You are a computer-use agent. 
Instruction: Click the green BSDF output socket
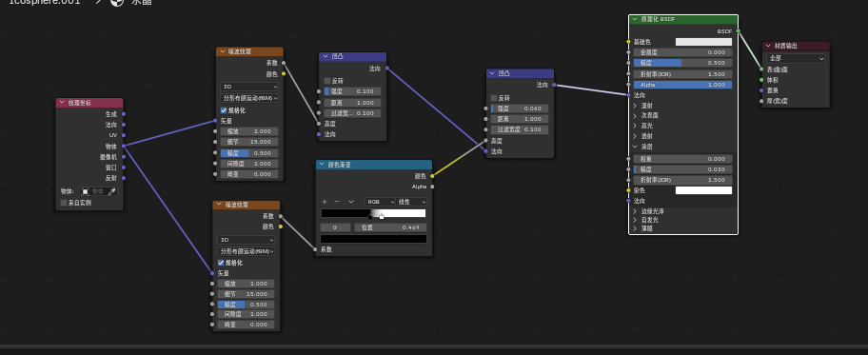[738, 31]
